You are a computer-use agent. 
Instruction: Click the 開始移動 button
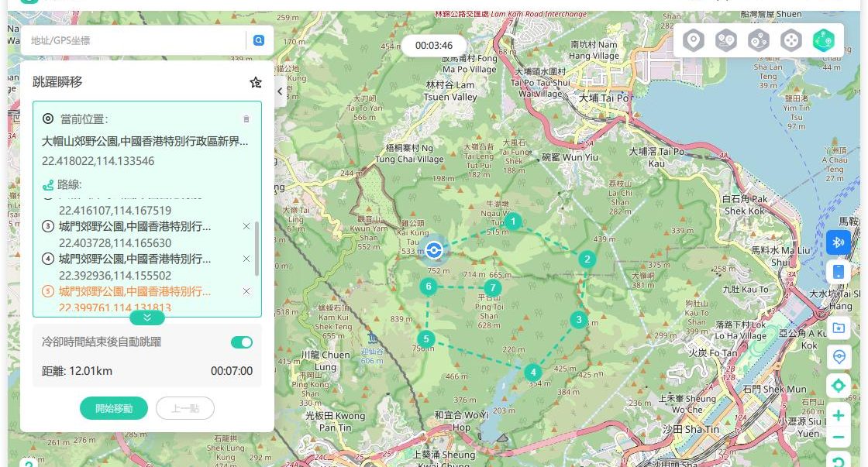point(114,408)
